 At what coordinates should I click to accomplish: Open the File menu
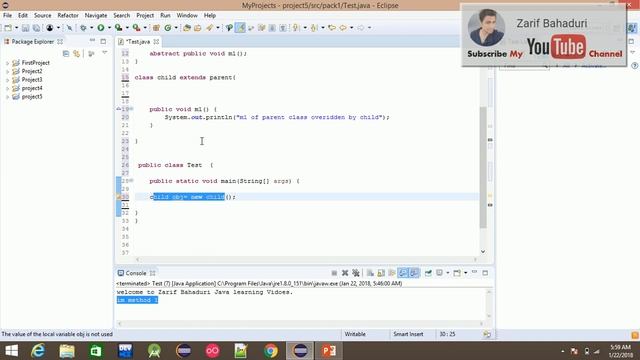7,16
